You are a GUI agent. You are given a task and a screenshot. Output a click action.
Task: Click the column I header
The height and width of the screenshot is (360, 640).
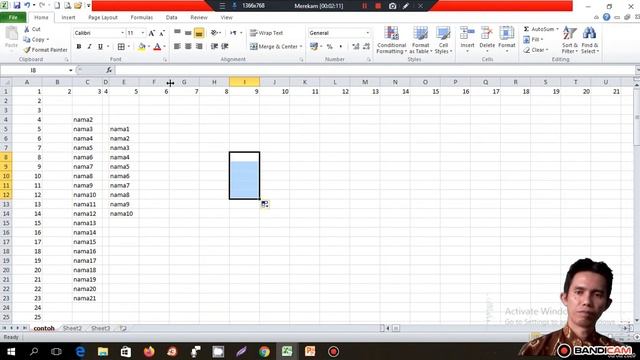click(x=244, y=82)
